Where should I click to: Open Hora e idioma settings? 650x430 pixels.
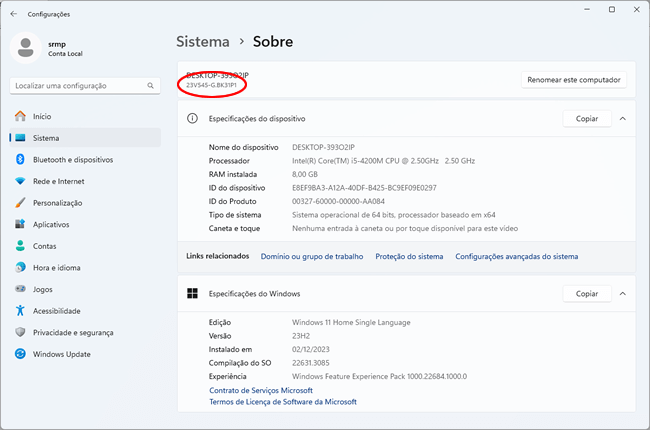tap(85, 267)
